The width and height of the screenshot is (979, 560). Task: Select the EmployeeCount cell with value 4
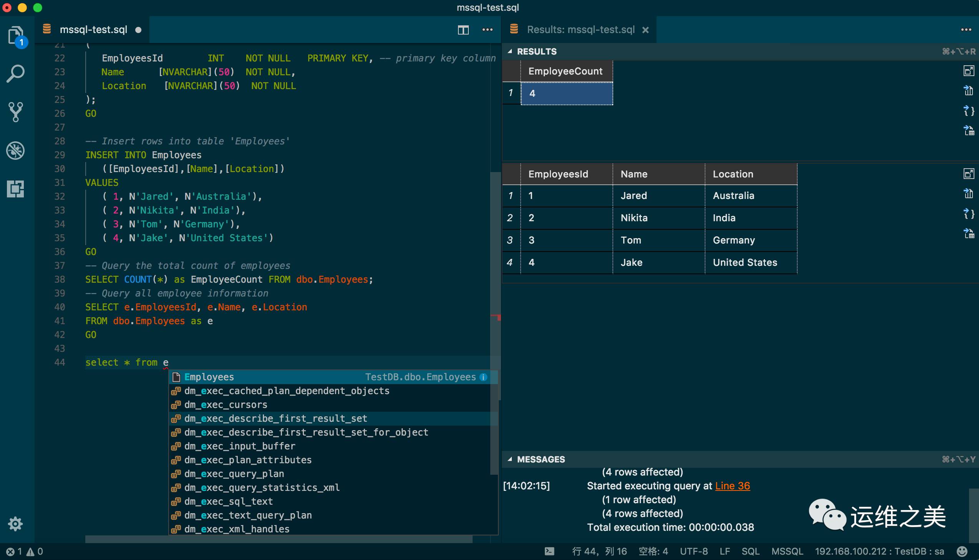click(566, 93)
